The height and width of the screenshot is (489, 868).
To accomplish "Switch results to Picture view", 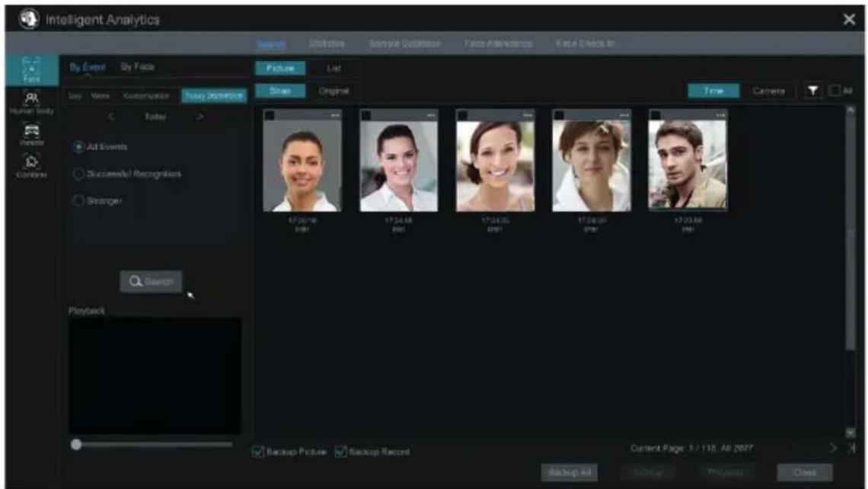I will click(280, 68).
